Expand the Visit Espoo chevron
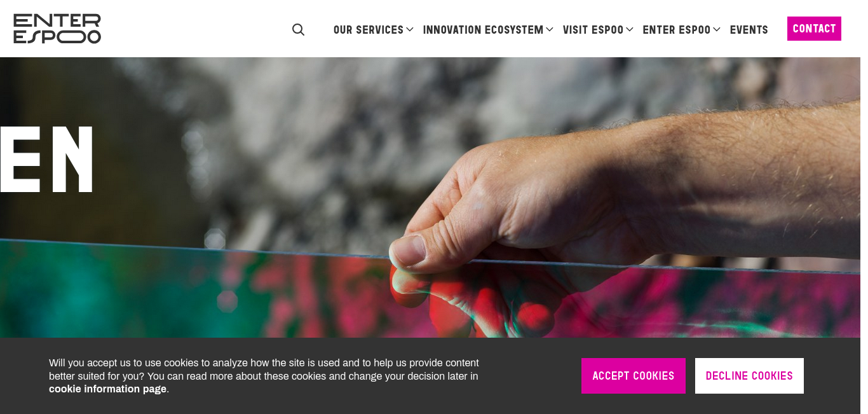The image size is (868, 414). click(x=630, y=30)
